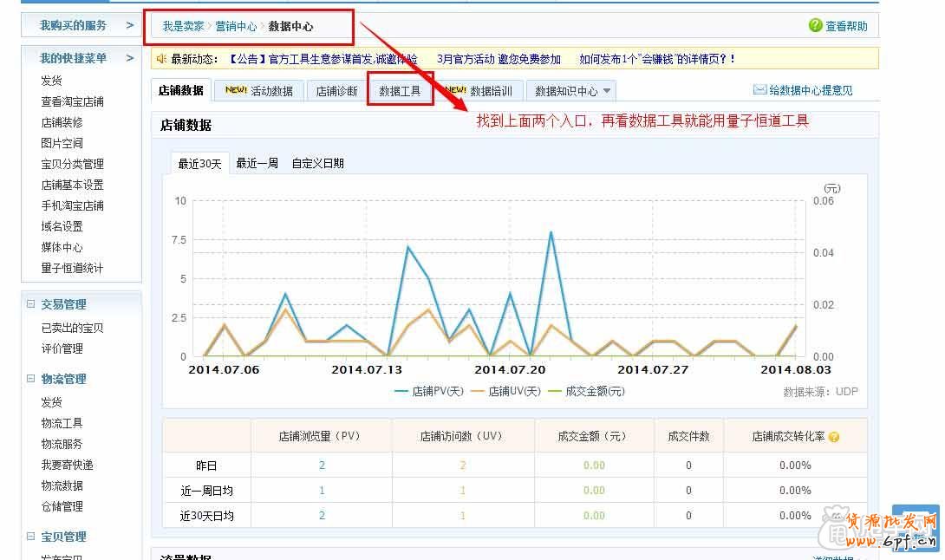Image resolution: width=945 pixels, height=560 pixels.
Task: Click the envelope icon for 给数据中心提意见
Action: point(759,90)
